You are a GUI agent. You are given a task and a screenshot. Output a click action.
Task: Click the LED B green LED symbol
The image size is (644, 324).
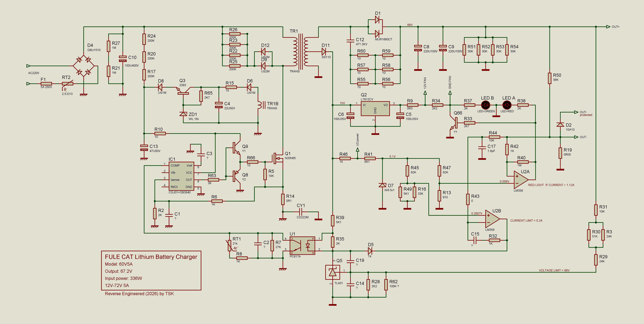tap(485, 105)
